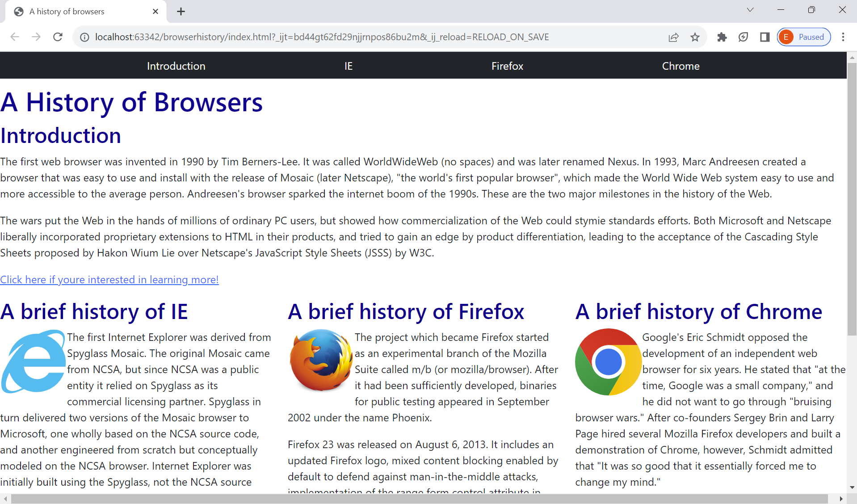
Task: Click the 'A brief history of IE' heading
Action: (94, 311)
